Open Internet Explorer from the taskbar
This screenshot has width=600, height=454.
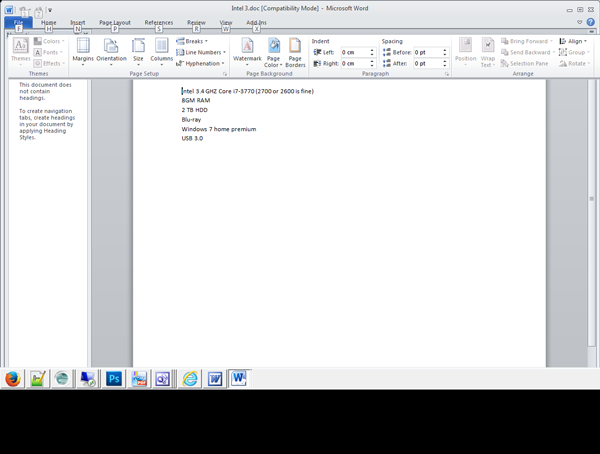click(190, 379)
